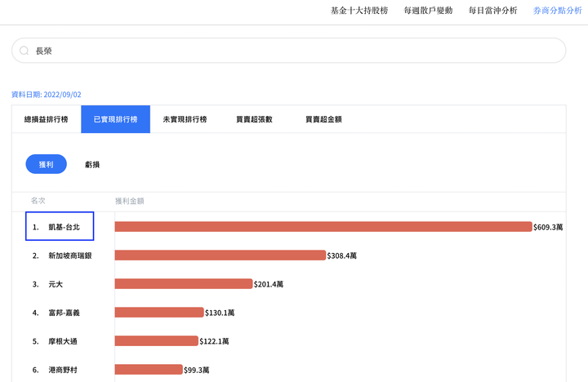Image resolution: width=588 pixels, height=382 pixels.
Task: Open the 未實現排行榜 tab
Action: pos(185,119)
